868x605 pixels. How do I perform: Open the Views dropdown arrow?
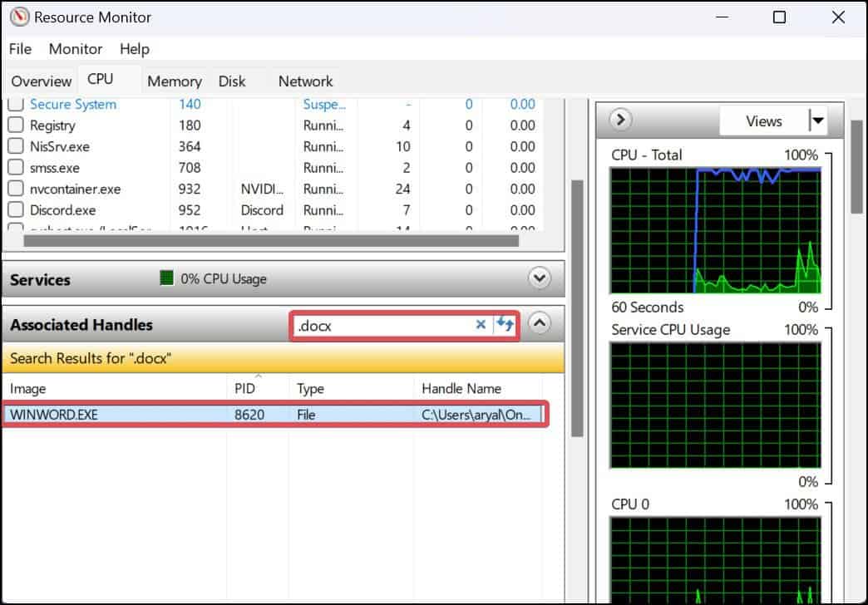(817, 121)
